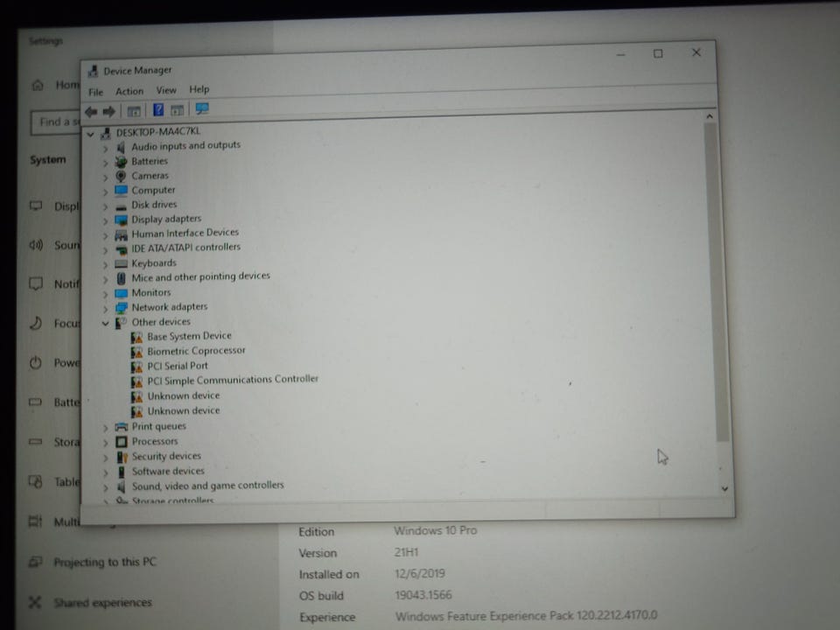Click Shared experiences in Settings sidebar
Image resolution: width=840 pixels, height=630 pixels.
(x=102, y=603)
